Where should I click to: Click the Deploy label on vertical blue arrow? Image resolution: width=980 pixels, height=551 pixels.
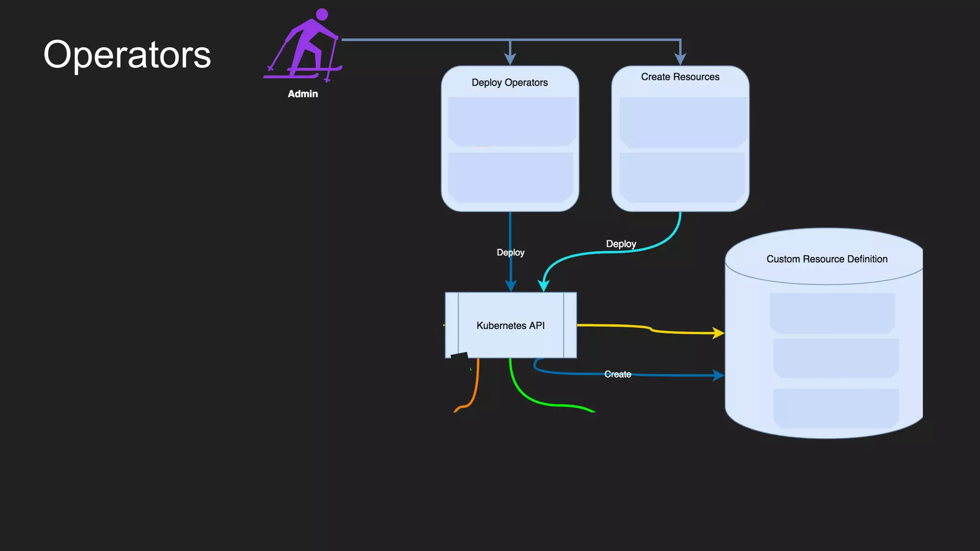coord(510,252)
